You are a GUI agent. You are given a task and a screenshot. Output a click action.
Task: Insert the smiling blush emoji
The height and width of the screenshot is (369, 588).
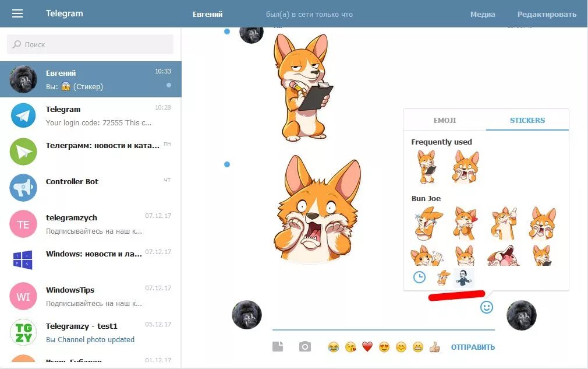point(401,347)
